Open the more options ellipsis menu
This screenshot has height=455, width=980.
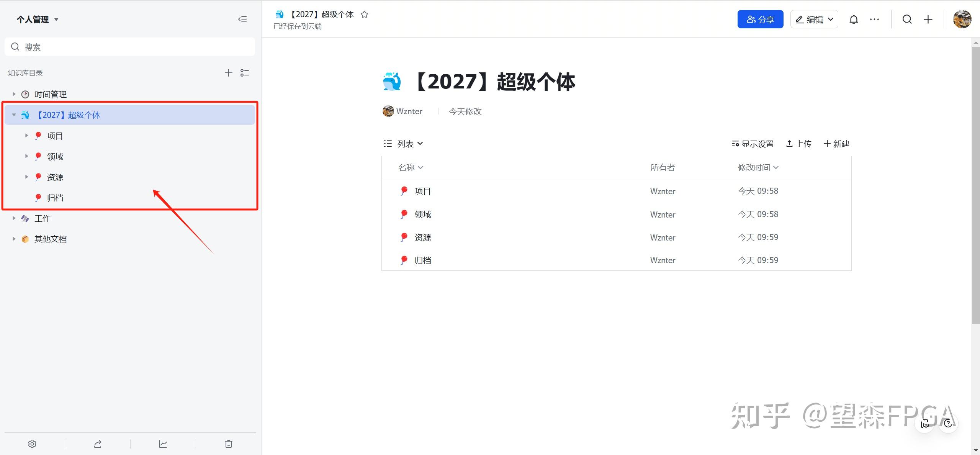point(874,20)
